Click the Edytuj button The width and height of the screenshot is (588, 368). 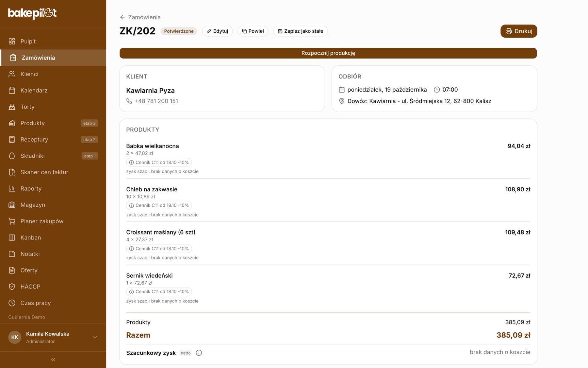[218, 31]
